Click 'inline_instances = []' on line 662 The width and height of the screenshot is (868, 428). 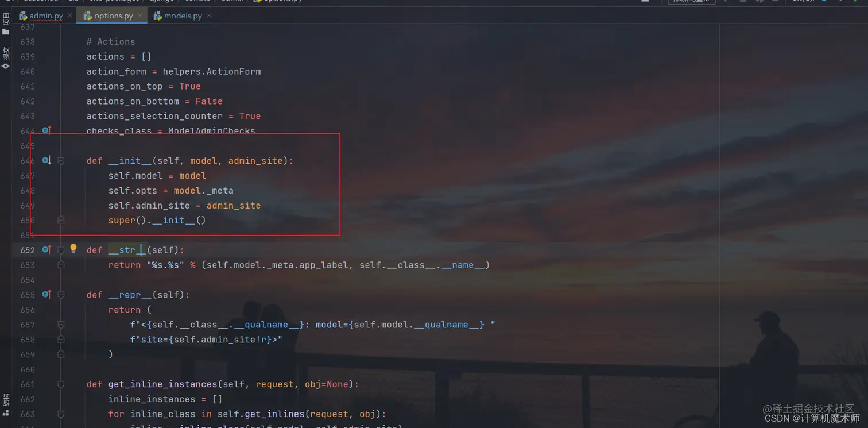click(165, 399)
